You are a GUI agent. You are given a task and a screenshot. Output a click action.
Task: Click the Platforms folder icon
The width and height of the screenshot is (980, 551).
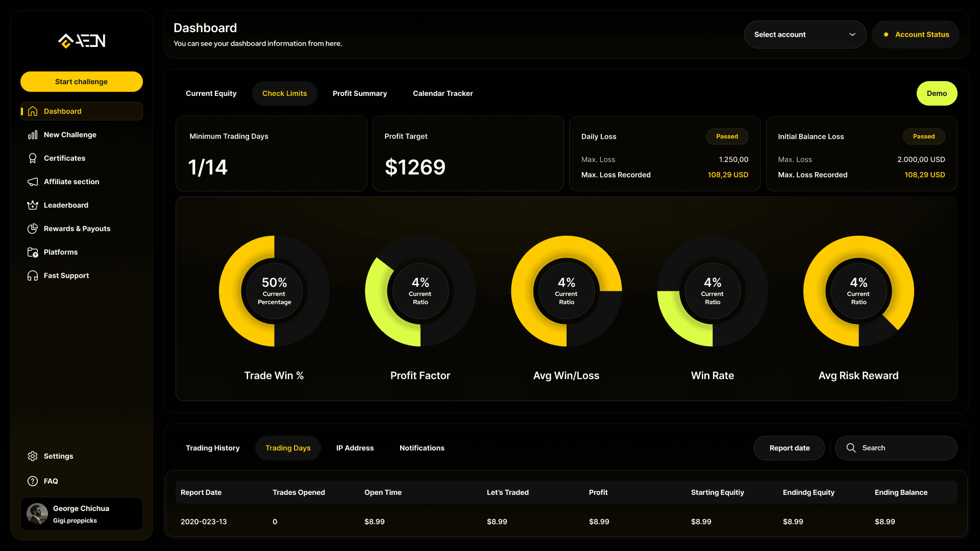click(x=33, y=252)
